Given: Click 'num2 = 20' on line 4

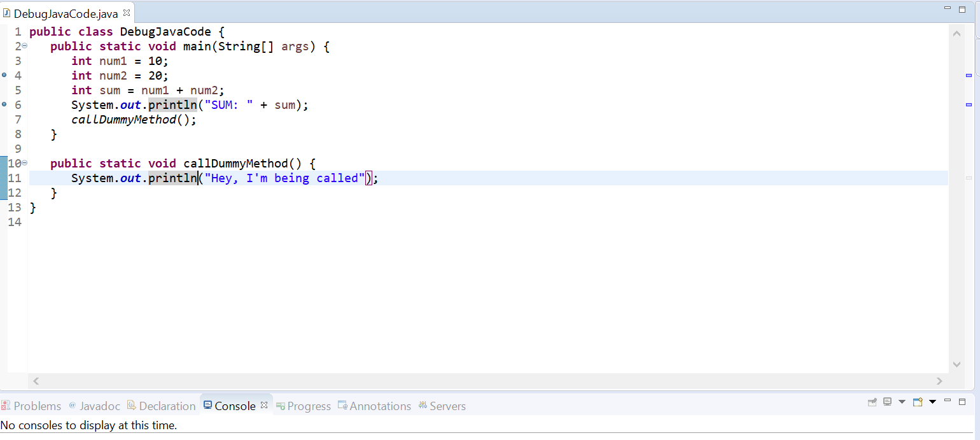Looking at the screenshot, I should point(131,76).
